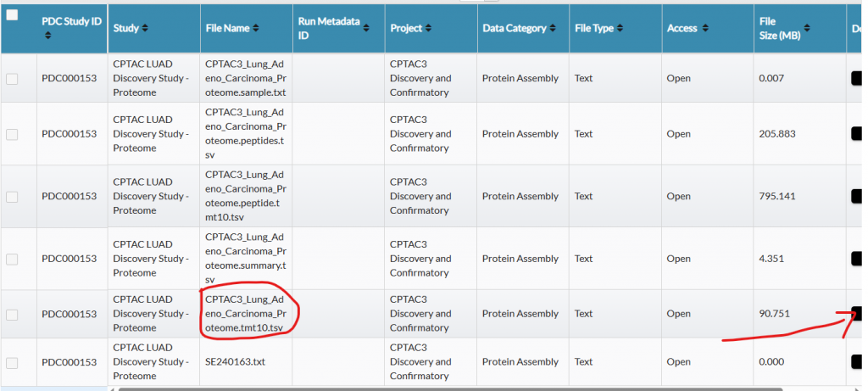Enable checkbox for Proteome.summary.tsv row
This screenshot has height=391, width=868.
click(12, 259)
